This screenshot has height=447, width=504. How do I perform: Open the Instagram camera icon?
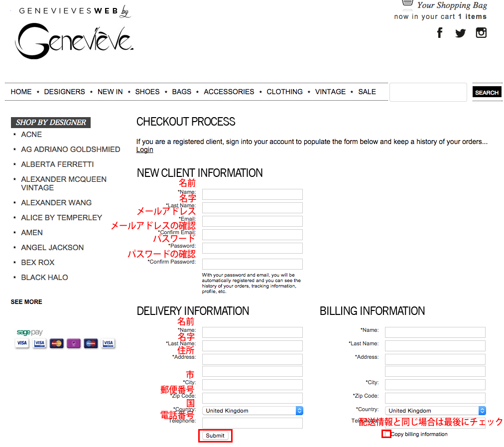click(x=481, y=32)
